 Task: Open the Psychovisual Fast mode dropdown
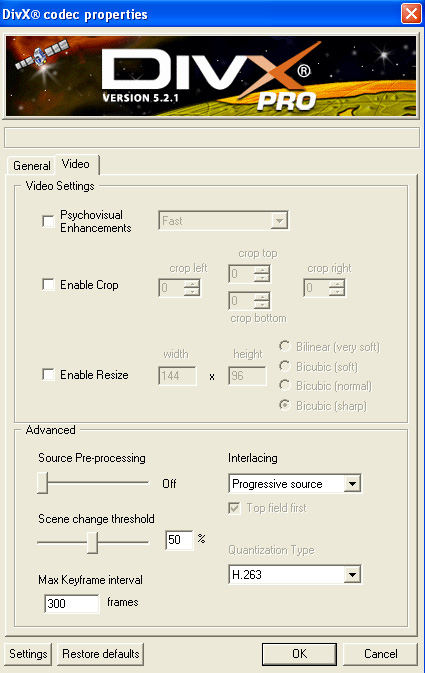[x=223, y=221]
